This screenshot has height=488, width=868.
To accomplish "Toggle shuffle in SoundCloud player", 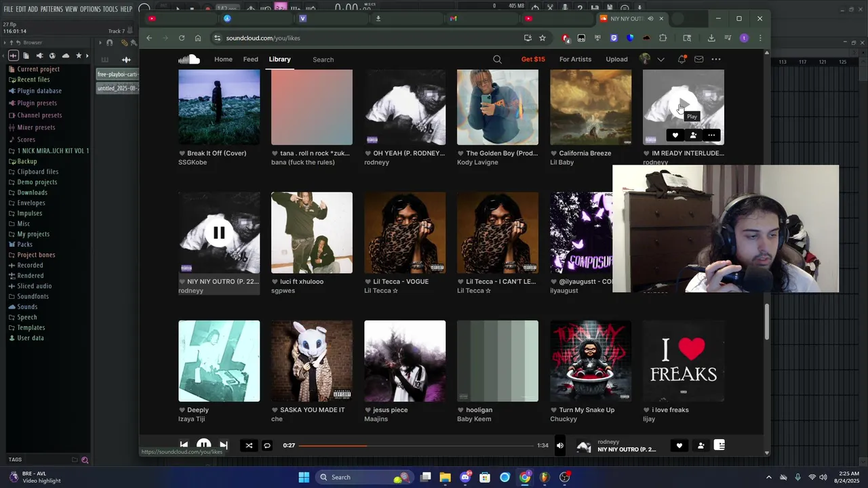I will [249, 445].
